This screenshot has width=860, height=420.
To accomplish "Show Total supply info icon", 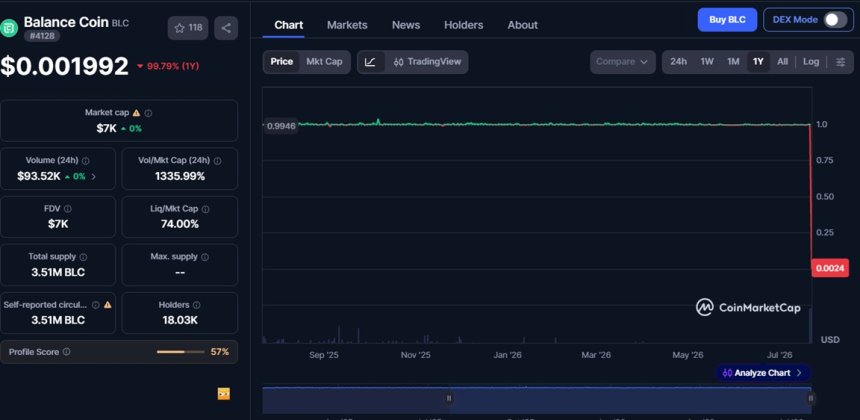I will tap(83, 257).
